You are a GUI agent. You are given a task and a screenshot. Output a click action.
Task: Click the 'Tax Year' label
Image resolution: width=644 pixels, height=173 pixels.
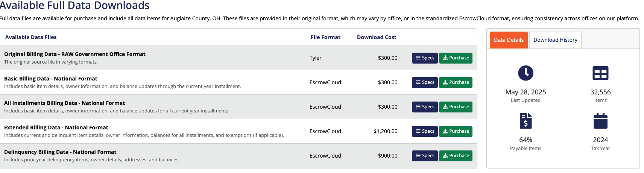pos(600,149)
